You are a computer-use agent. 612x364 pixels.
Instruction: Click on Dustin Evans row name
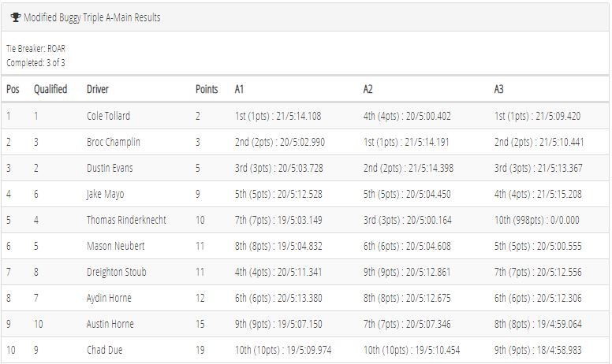110,168
